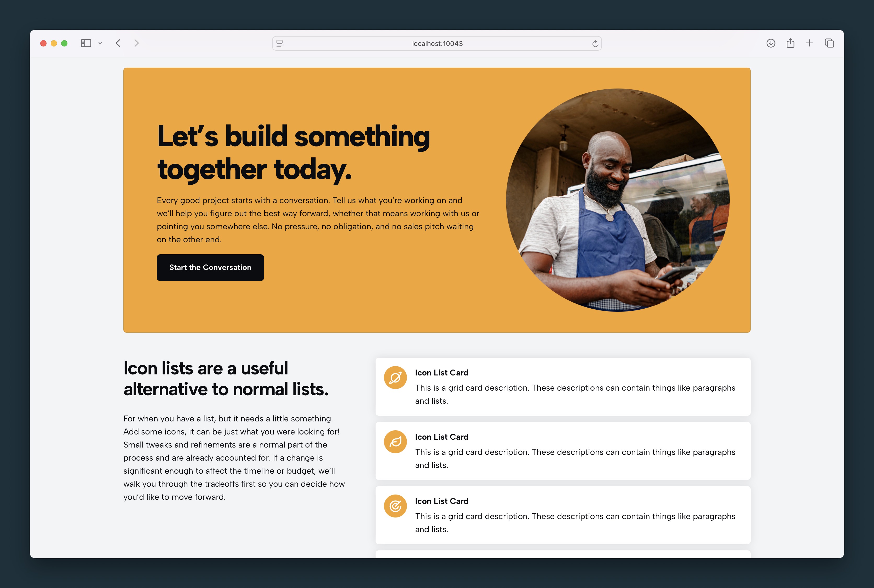Image resolution: width=874 pixels, height=588 pixels.
Task: Open the share sheet icon
Action: pos(790,43)
